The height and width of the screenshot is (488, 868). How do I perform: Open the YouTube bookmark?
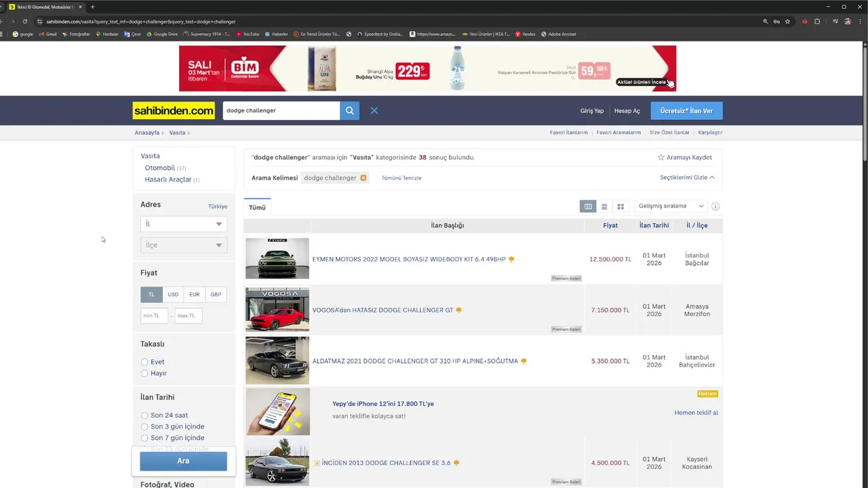pos(248,34)
